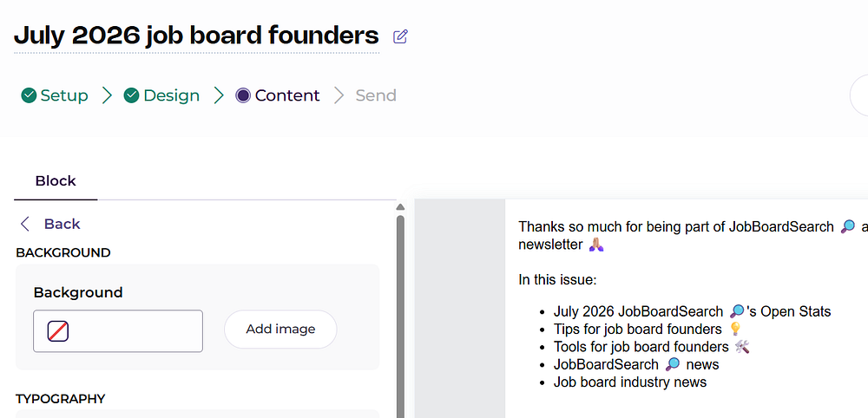The width and height of the screenshot is (868, 418).
Task: Click the scrollbar up arrow in Block panel
Action: (x=400, y=207)
